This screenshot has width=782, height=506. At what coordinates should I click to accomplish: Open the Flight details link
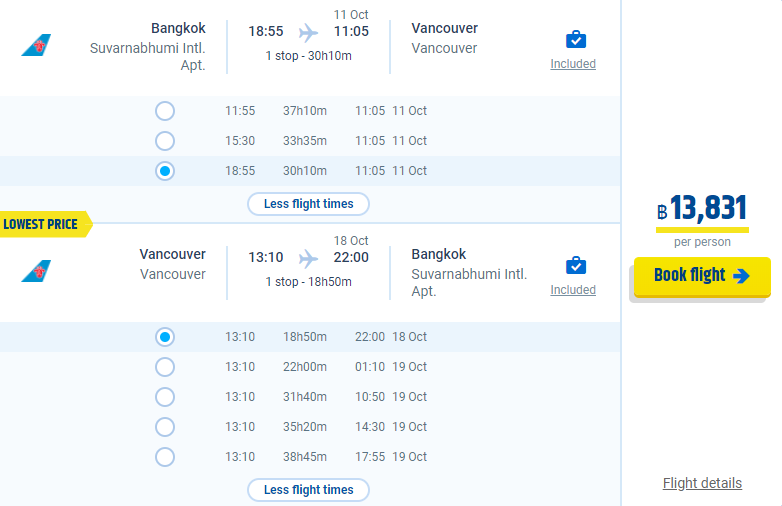702,483
